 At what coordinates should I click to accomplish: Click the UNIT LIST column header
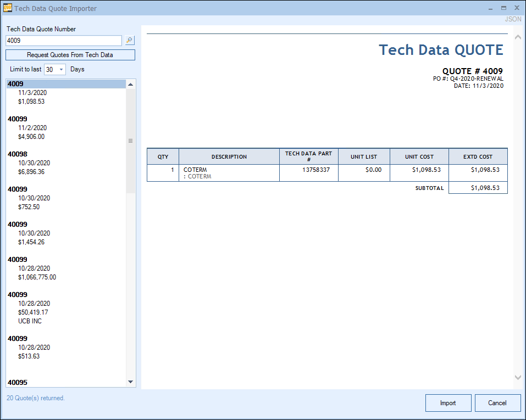coord(364,156)
